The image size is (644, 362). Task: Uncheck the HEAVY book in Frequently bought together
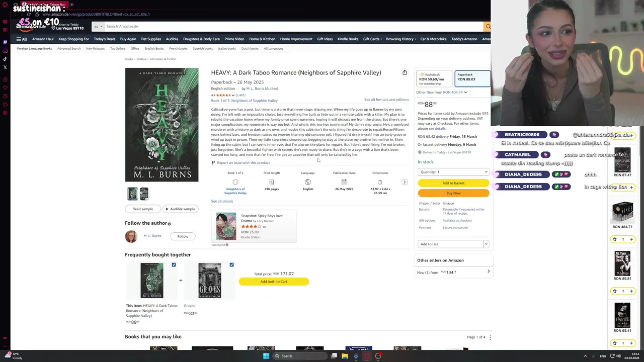coord(174,264)
